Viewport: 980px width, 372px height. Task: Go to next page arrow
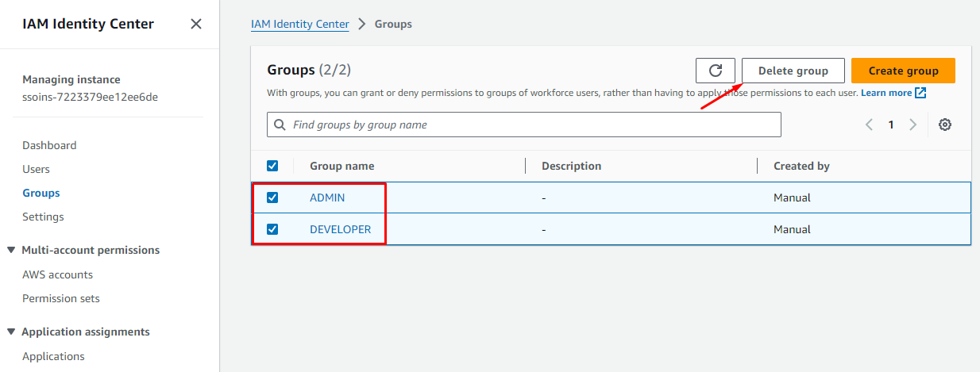pos(913,125)
